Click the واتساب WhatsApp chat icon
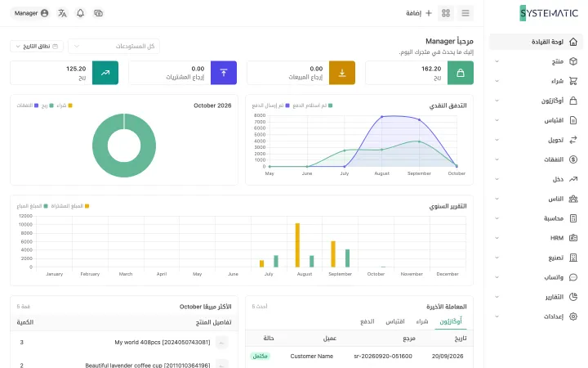 click(x=573, y=277)
